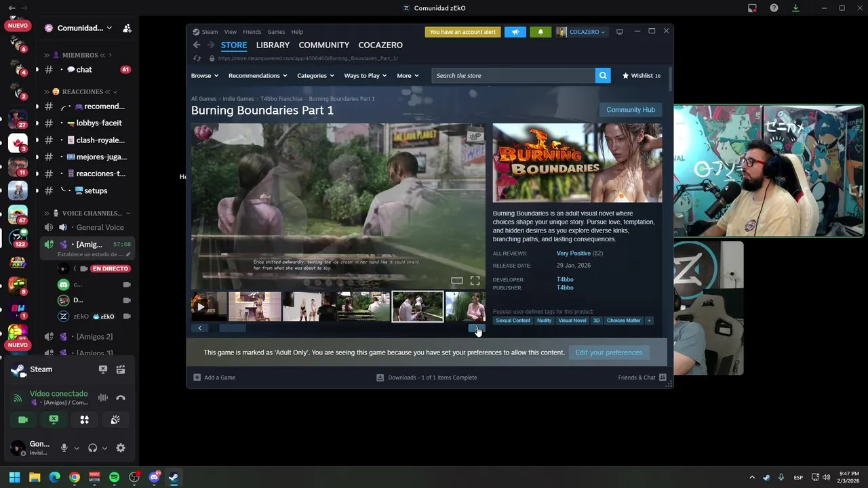This screenshot has height=488, width=868.
Task: Open the Help menu
Action: tap(297, 32)
